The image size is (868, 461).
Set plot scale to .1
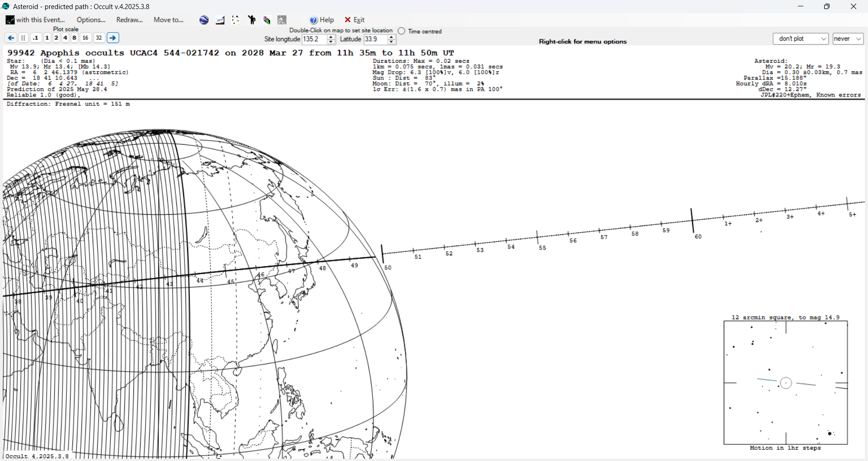36,38
